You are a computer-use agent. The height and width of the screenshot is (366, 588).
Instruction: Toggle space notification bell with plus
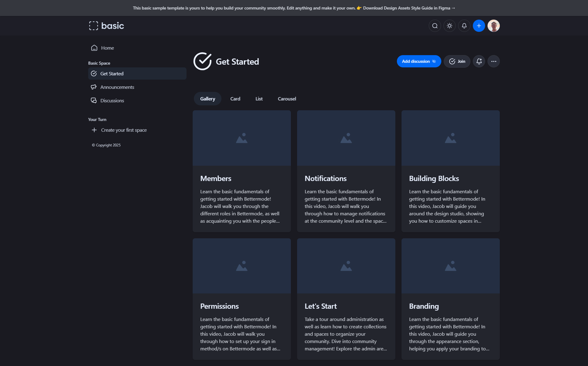tap(479, 61)
